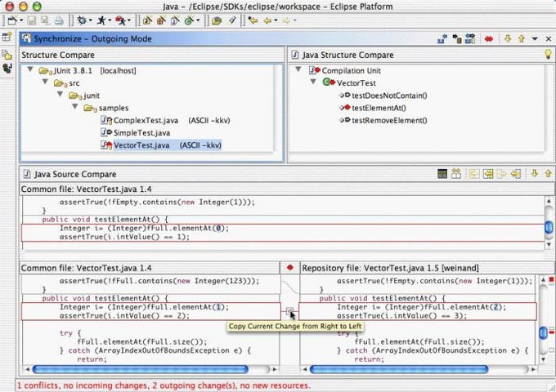This screenshot has height=392, width=556.
Task: Go to next difference in Synchronize toolbar
Action: point(508,38)
